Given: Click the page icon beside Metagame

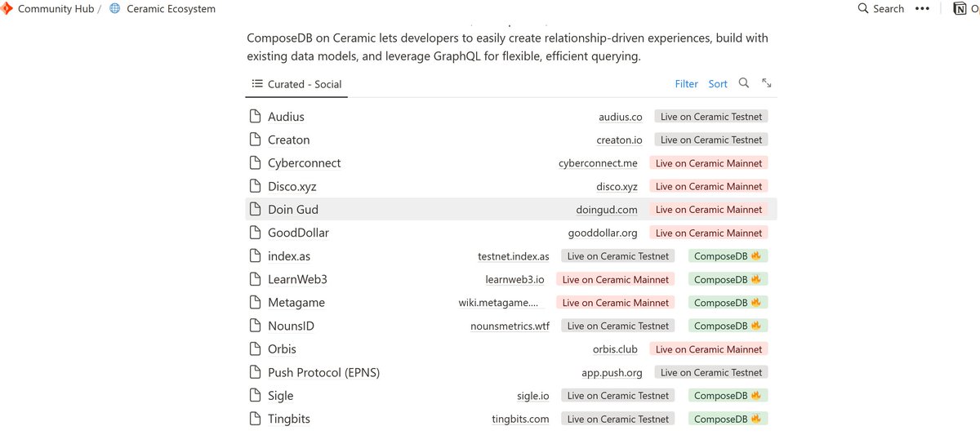Looking at the screenshot, I should tap(255, 303).
